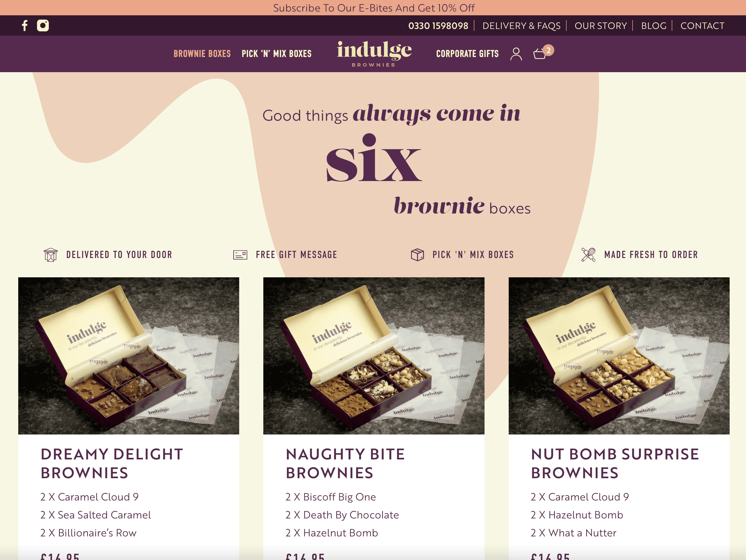Click the delivery box icon
746x560 pixels.
pyautogui.click(x=51, y=255)
